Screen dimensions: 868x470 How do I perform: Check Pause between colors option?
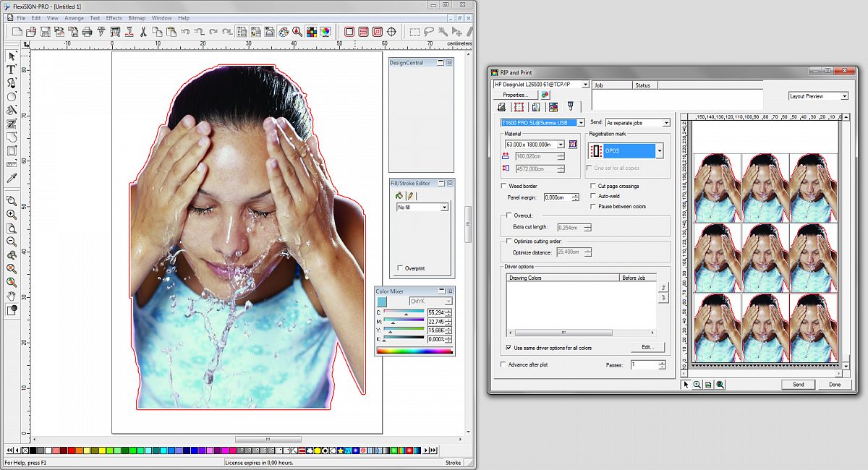point(593,206)
